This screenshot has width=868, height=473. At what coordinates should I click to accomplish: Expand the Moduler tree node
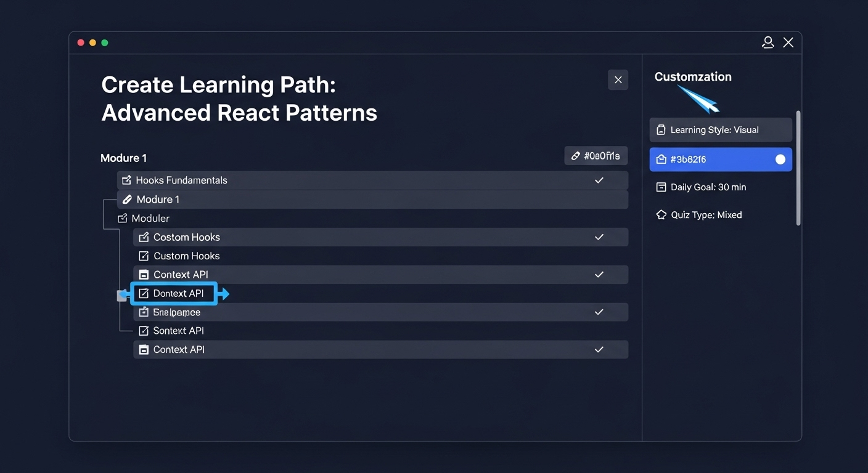coord(122,219)
